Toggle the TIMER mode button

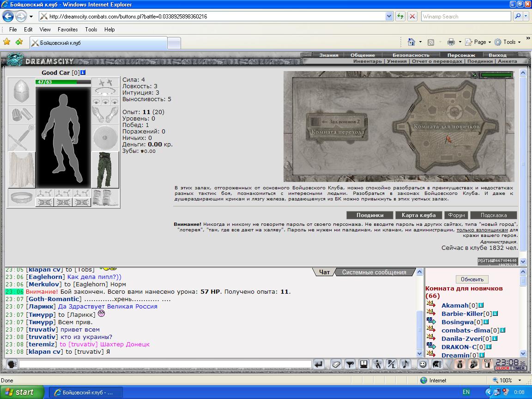coord(519,368)
